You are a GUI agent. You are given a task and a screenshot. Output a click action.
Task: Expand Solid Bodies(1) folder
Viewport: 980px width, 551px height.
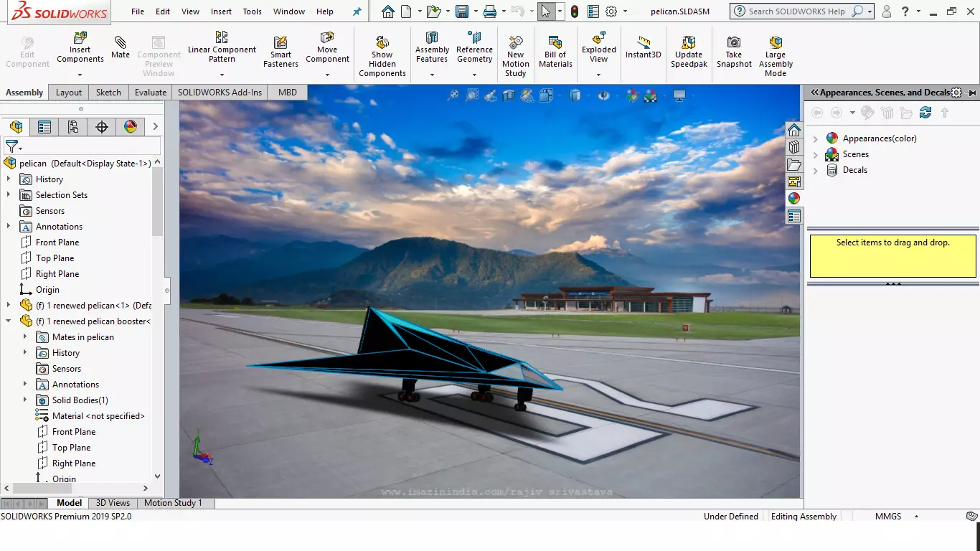[x=25, y=400]
